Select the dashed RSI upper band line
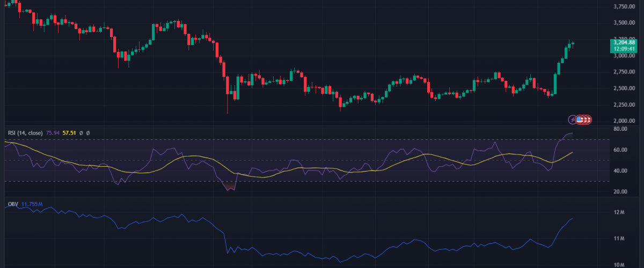 pyautogui.click(x=322, y=140)
